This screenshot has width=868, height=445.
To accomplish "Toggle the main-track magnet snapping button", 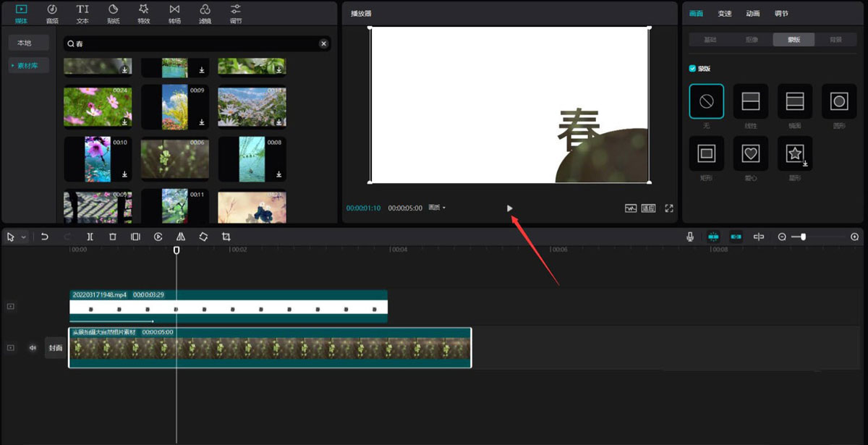I will 713,237.
